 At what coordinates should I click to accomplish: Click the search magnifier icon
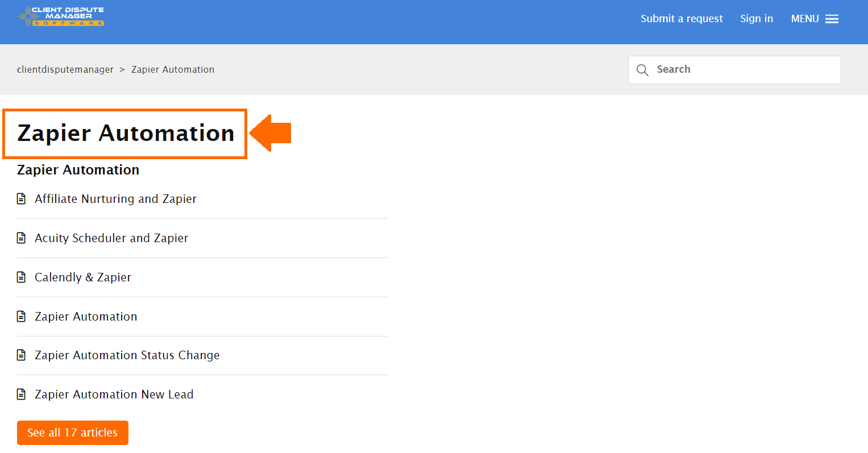pyautogui.click(x=642, y=70)
